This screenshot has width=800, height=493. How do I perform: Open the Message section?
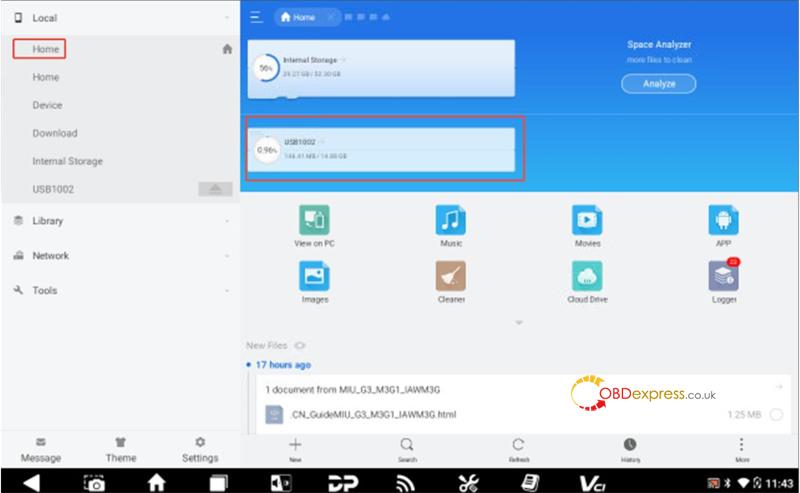[x=41, y=450]
